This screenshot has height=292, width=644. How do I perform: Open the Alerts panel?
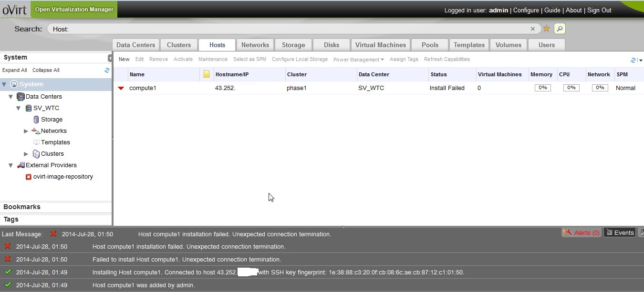click(582, 232)
